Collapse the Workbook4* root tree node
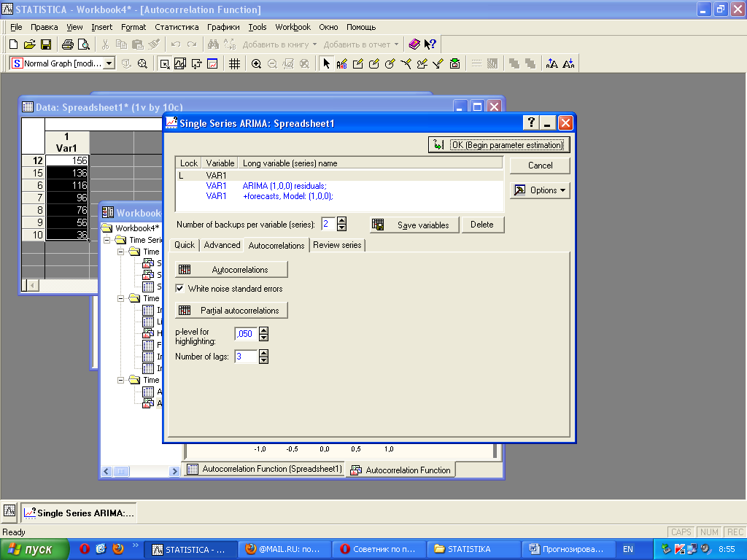This screenshot has width=747, height=560. point(107,240)
